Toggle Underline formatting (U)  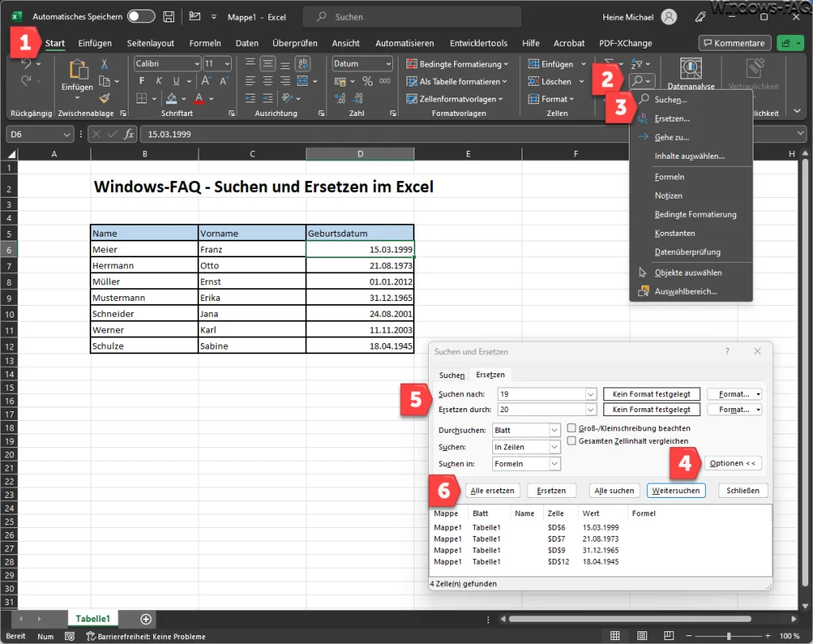[x=176, y=81]
